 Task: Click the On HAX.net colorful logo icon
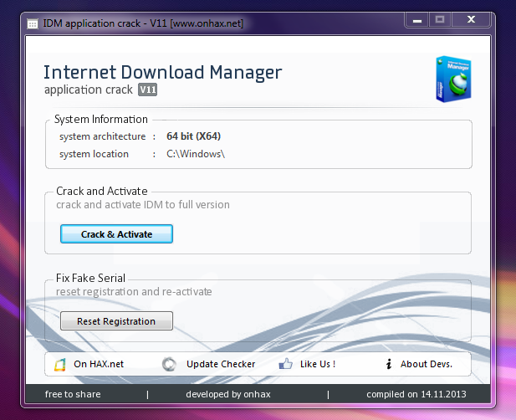[x=60, y=365]
